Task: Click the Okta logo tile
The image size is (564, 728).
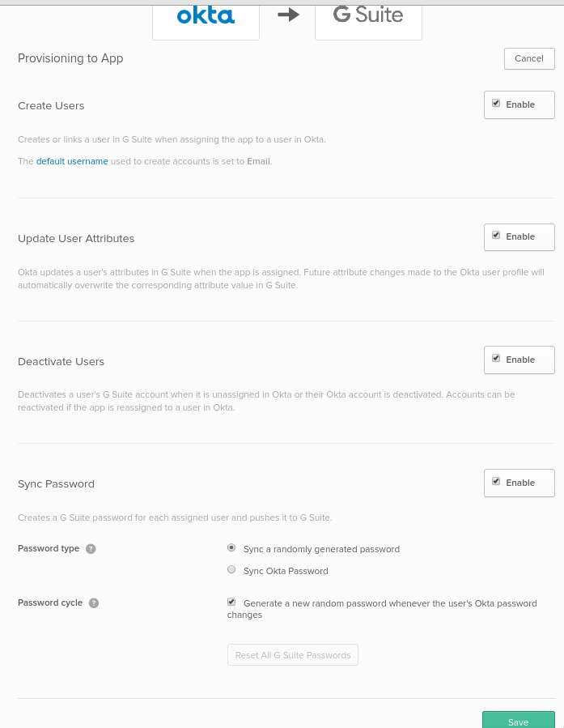Action: (x=206, y=22)
